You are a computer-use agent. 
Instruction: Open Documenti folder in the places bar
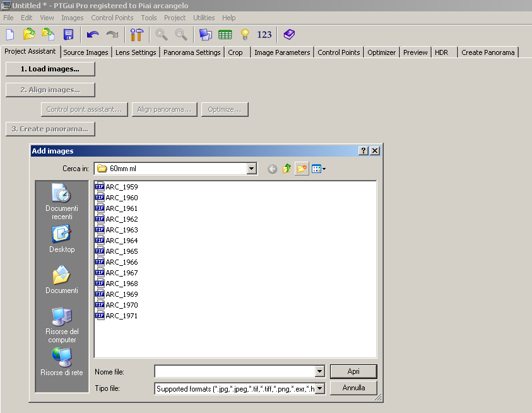tap(62, 280)
